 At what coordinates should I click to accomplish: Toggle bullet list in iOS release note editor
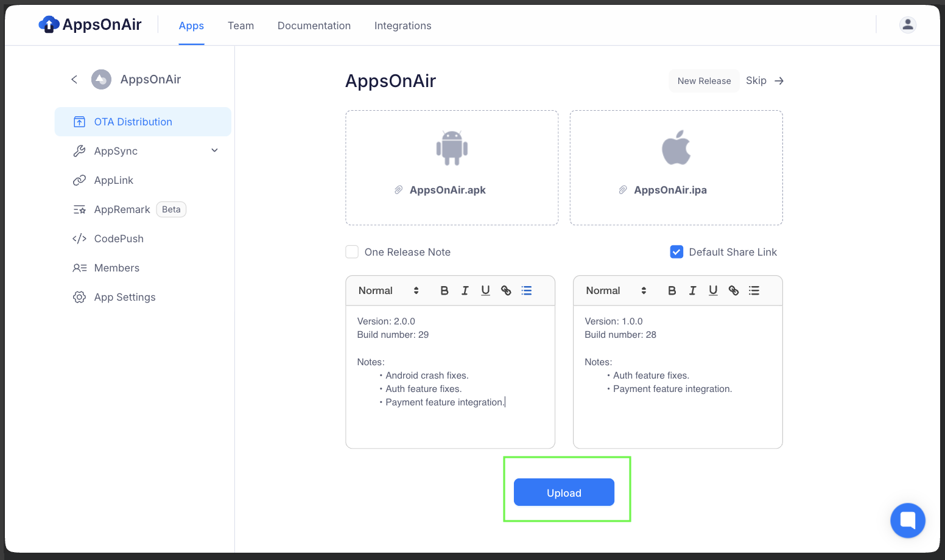click(x=754, y=290)
